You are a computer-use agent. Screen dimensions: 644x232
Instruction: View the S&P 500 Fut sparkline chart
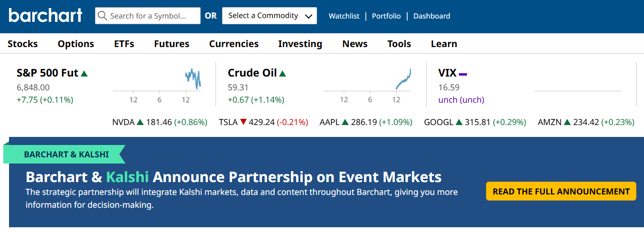tap(157, 86)
